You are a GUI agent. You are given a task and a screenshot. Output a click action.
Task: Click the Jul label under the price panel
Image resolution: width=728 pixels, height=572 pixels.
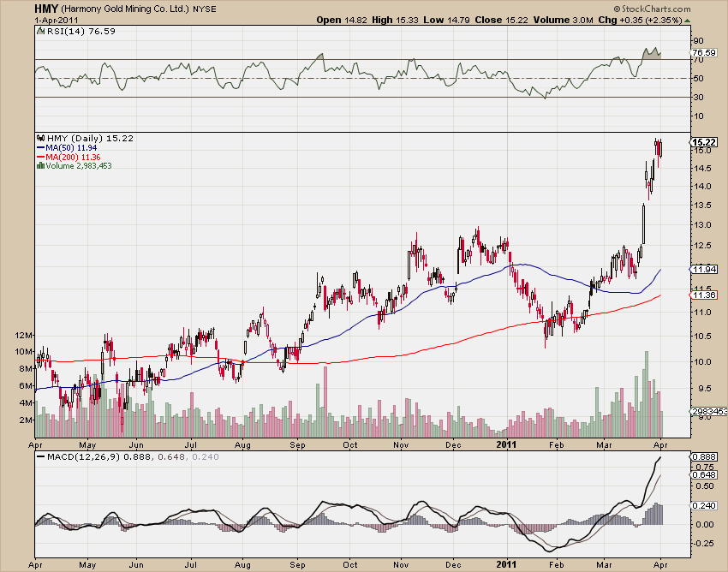(x=191, y=444)
